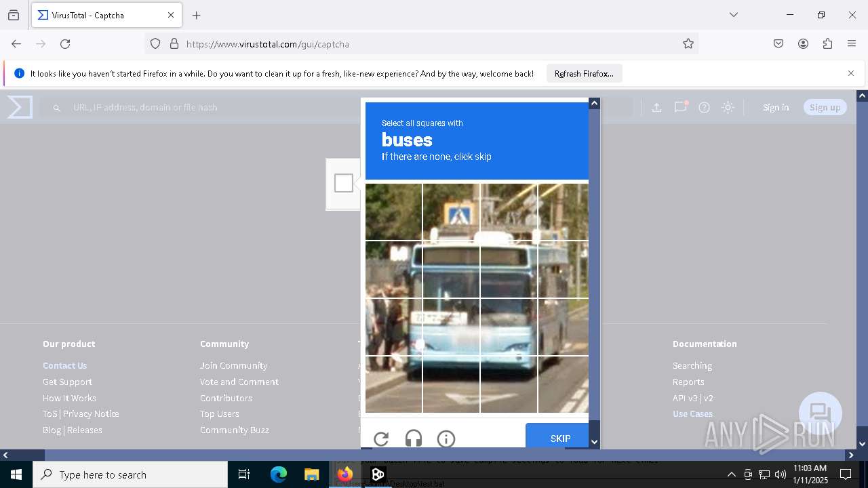Open a new tab with the plus button

click(x=197, y=15)
